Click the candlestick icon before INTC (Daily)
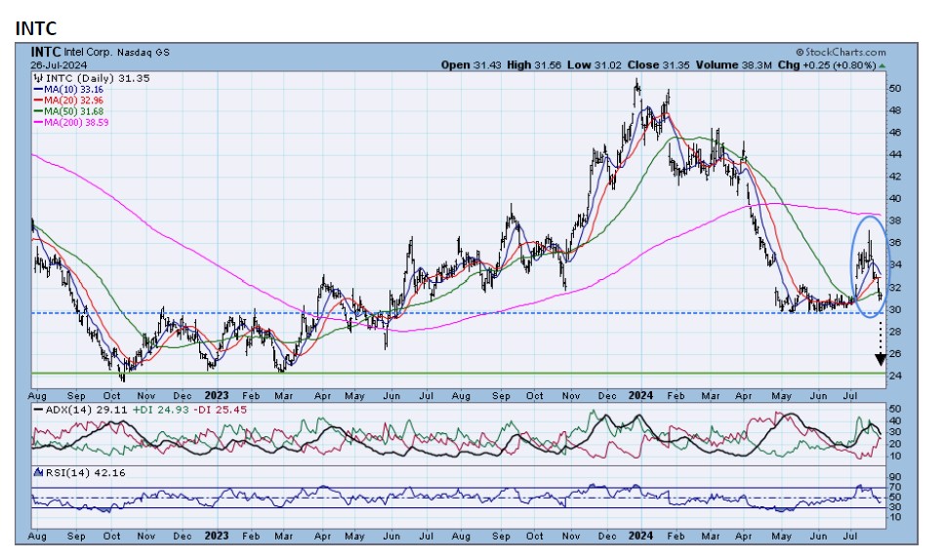Image resolution: width=945 pixels, height=560 pixels. click(x=39, y=78)
